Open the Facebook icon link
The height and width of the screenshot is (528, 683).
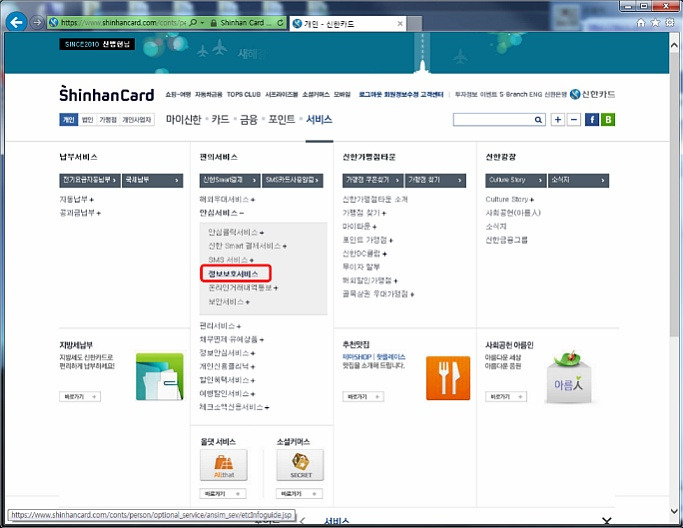coord(592,119)
